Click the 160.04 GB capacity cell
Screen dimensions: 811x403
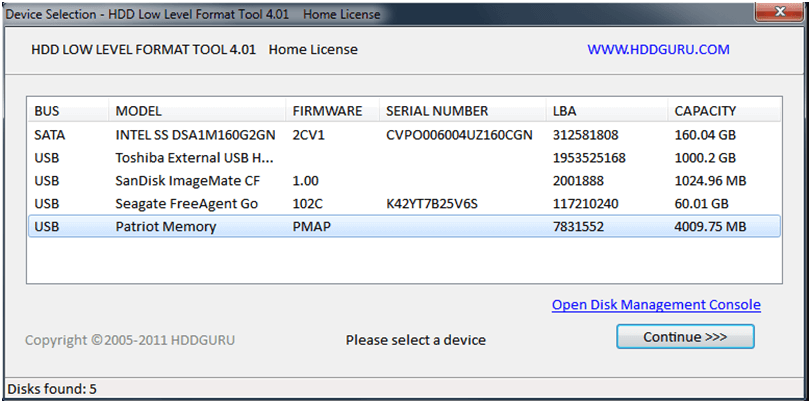coord(705,134)
